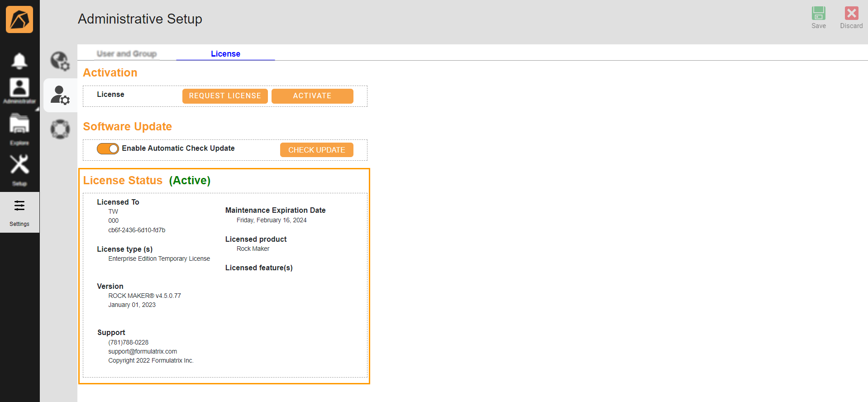The height and width of the screenshot is (402, 868).
Task: Click the Licensed feature(s) heading
Action: pyautogui.click(x=259, y=268)
